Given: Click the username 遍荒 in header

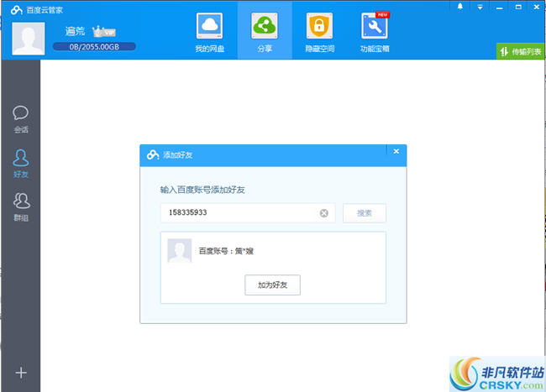Looking at the screenshot, I should pyautogui.click(x=75, y=31).
